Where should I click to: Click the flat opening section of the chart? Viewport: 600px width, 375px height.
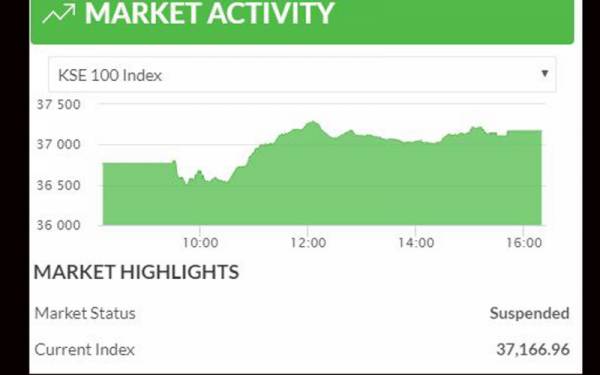138,164
